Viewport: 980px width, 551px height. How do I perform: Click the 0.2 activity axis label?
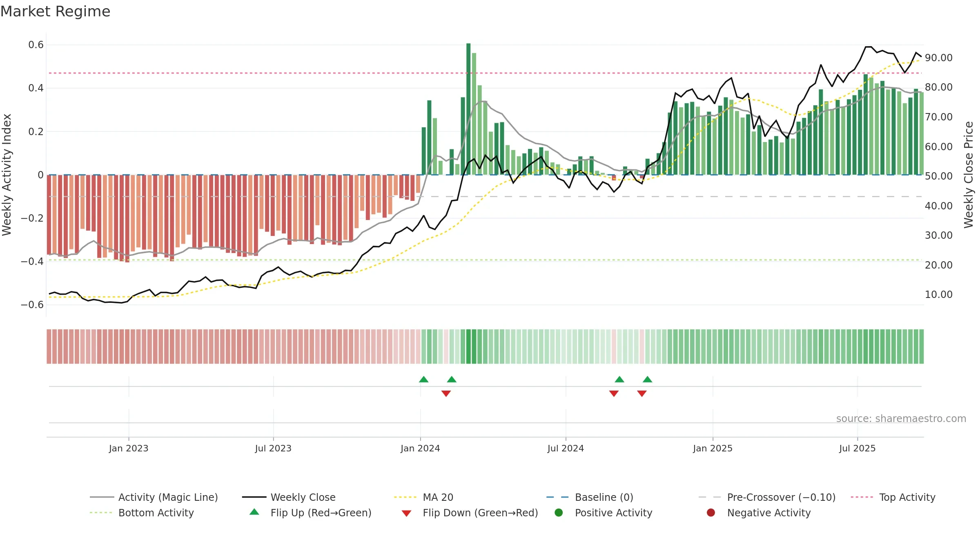coord(36,131)
